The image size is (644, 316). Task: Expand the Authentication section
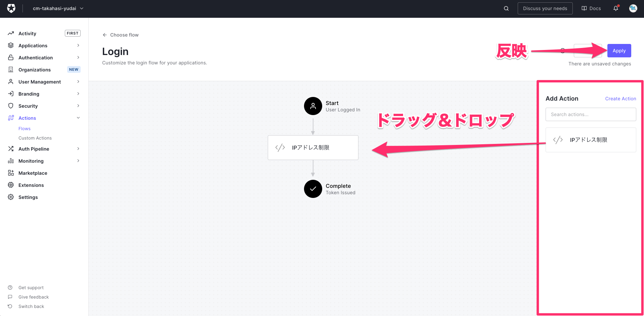point(36,57)
